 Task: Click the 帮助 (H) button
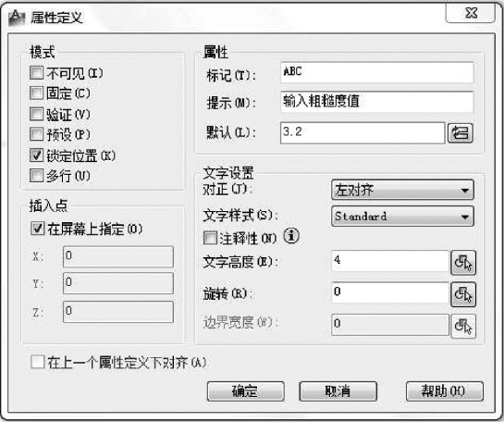click(x=445, y=391)
